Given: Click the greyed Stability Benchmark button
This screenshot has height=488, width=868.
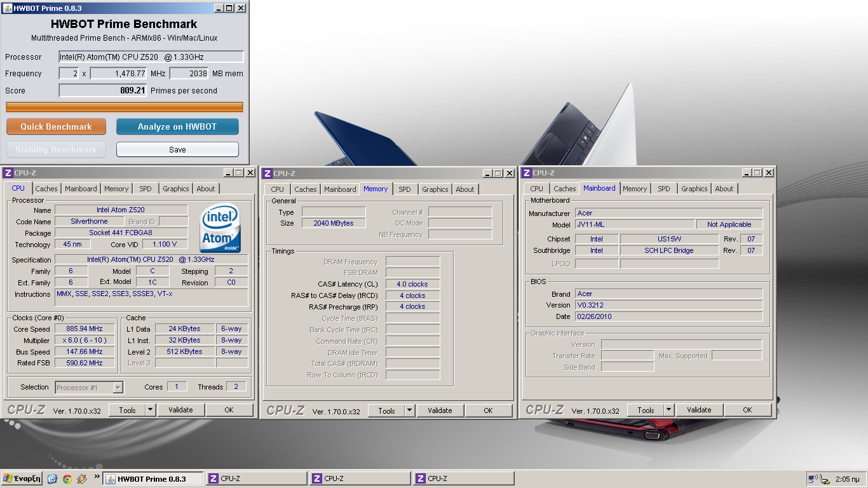Looking at the screenshot, I should point(56,149).
